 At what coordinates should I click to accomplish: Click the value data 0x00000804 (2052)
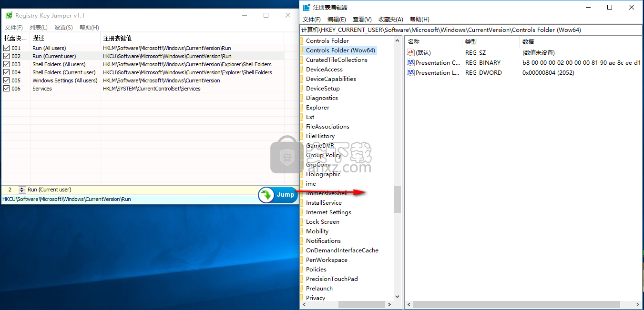tap(548, 73)
